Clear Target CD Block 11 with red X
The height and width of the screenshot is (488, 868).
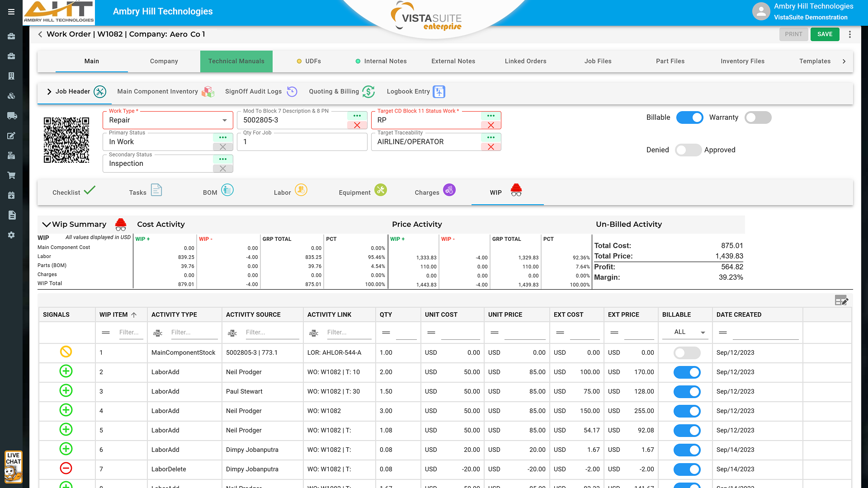491,125
